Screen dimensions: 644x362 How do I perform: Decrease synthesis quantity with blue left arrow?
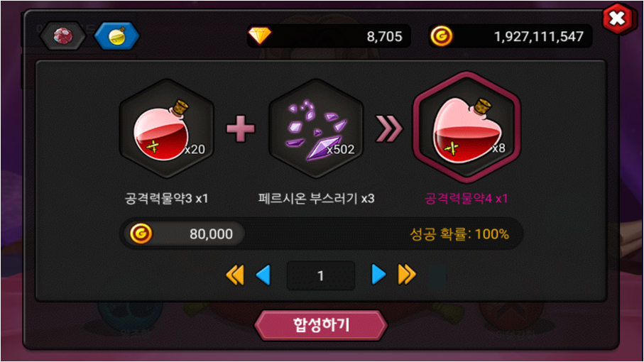point(263,275)
